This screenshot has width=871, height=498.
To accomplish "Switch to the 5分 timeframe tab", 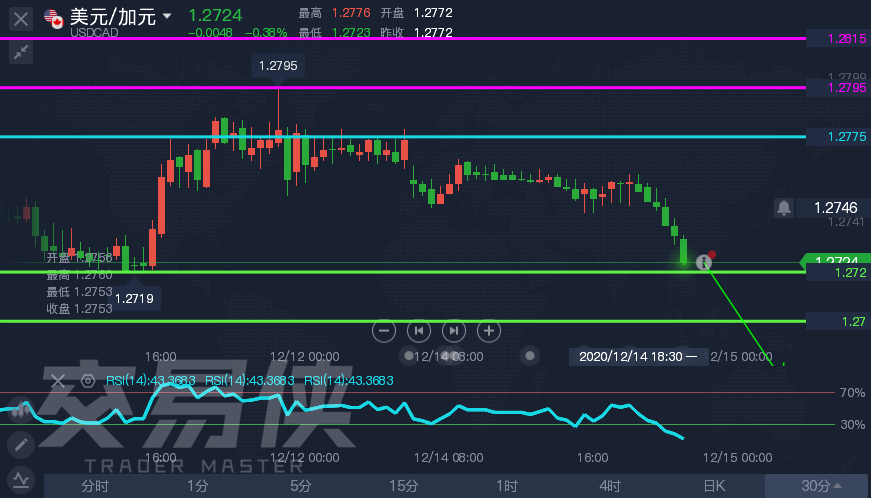I will 301,486.
